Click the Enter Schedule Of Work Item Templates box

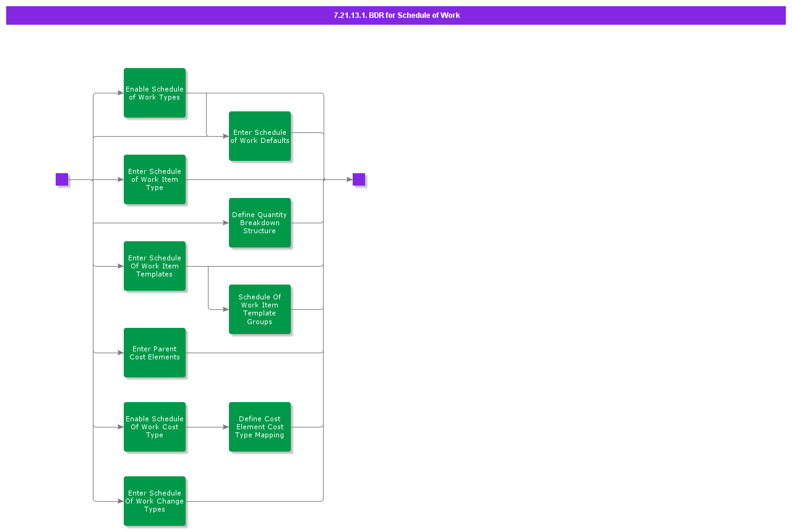(x=155, y=266)
